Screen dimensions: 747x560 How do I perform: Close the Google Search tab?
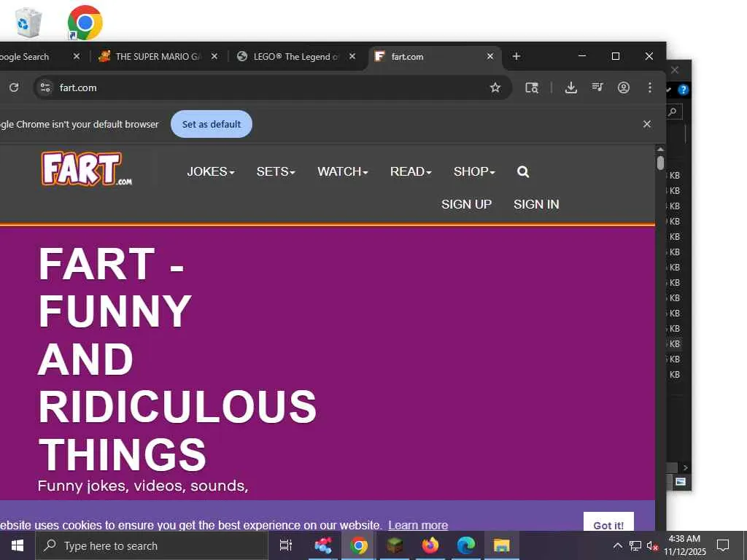tap(76, 57)
